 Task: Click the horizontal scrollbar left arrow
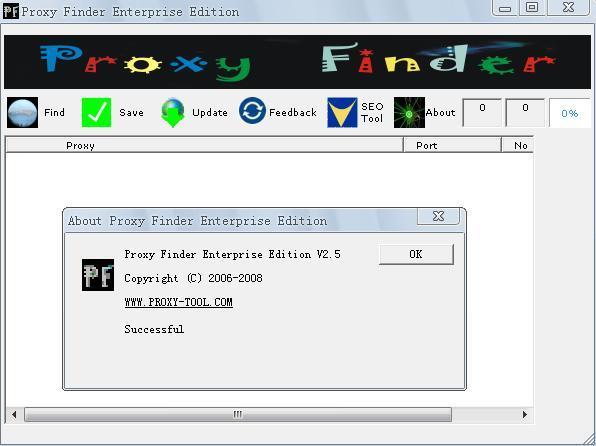(x=14, y=414)
